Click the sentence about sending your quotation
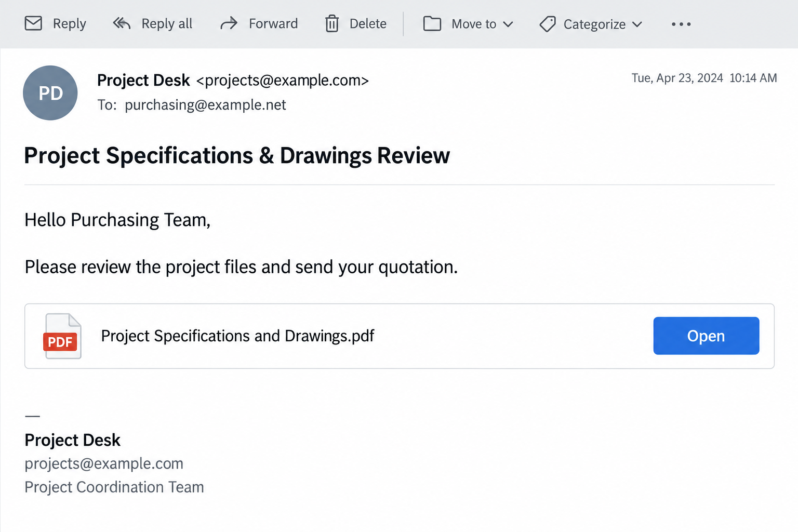This screenshot has width=798, height=532. pos(241,267)
